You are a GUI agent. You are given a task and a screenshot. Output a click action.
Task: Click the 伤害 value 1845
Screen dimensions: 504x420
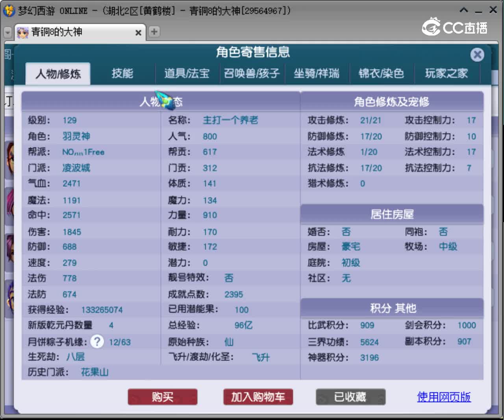(72, 232)
